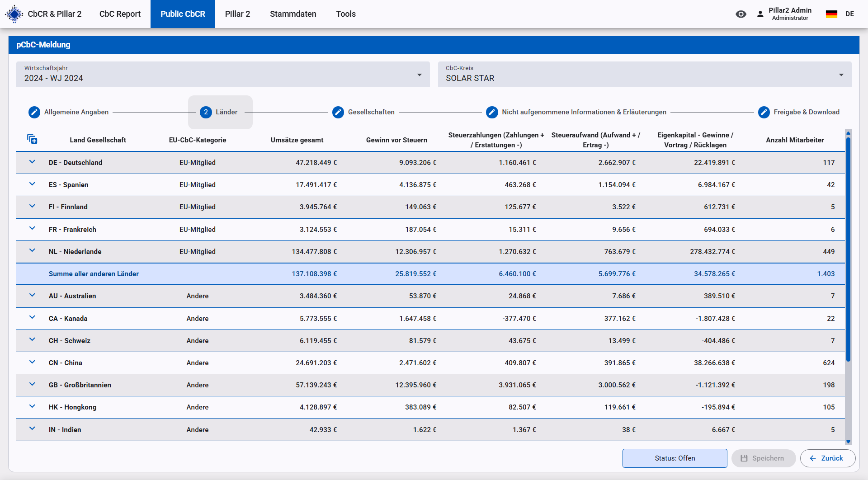Open the CbC-Kreis dropdown
This screenshot has height=480, width=868.
coord(644,75)
